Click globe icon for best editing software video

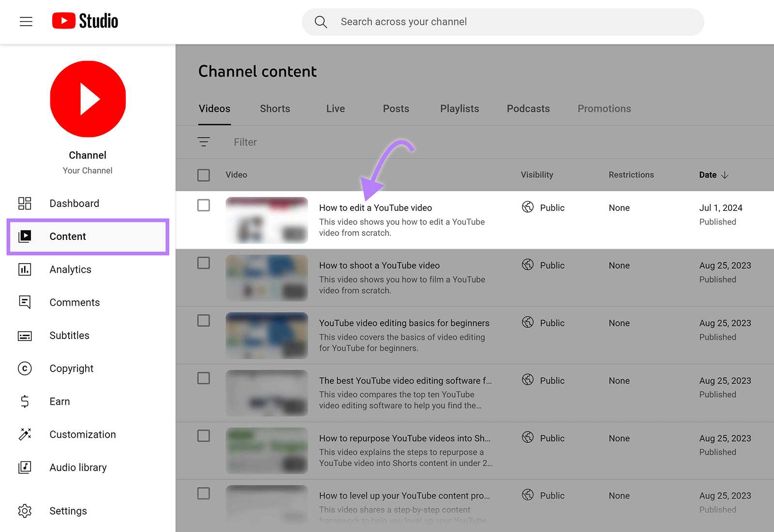coord(528,380)
